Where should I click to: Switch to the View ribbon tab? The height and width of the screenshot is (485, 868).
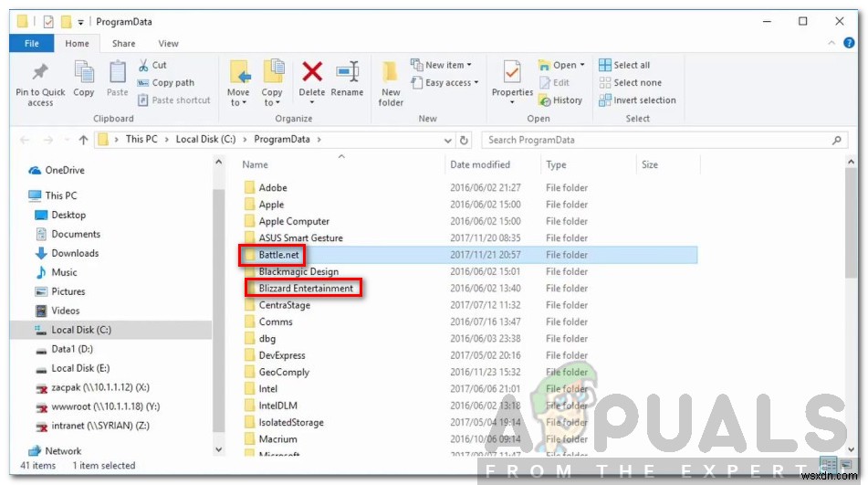168,43
